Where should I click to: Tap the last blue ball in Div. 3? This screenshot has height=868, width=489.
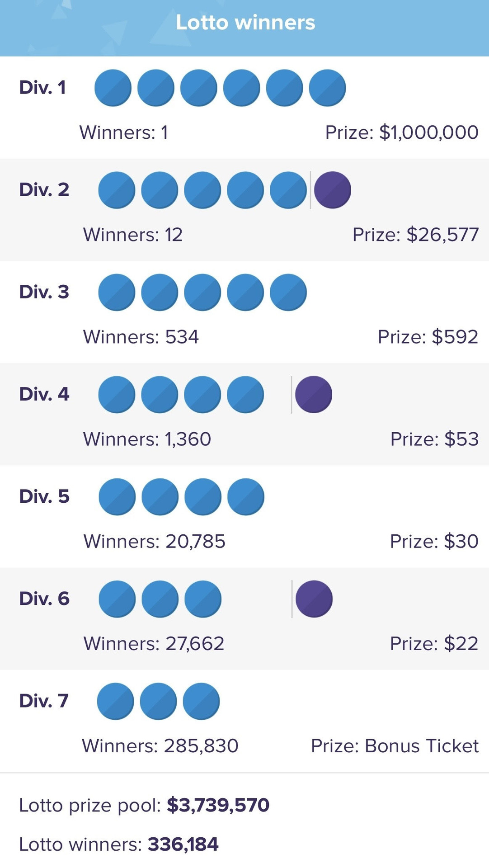point(288,292)
